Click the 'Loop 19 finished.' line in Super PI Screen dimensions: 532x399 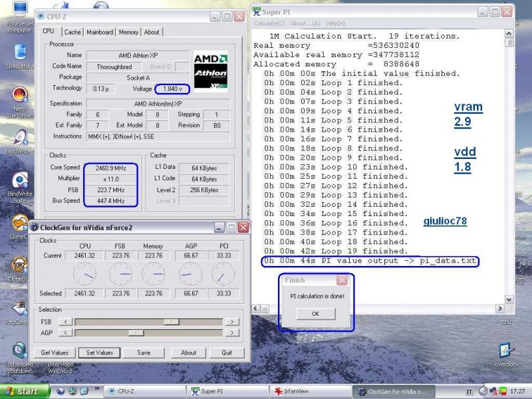[336, 251]
